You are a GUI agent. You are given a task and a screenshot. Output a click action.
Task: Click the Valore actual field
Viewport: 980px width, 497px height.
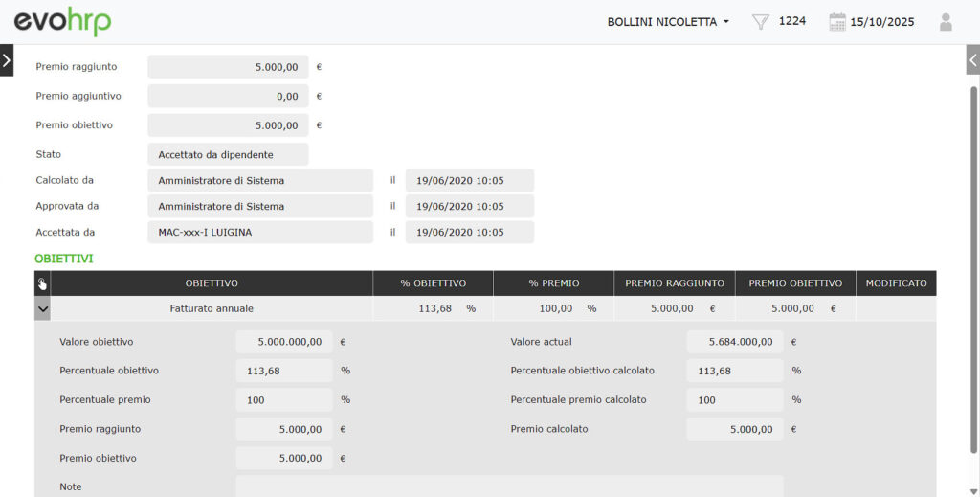(734, 342)
